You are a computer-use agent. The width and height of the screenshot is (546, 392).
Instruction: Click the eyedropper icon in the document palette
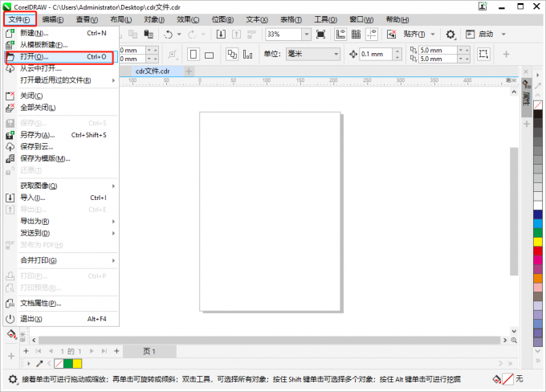pos(39,363)
